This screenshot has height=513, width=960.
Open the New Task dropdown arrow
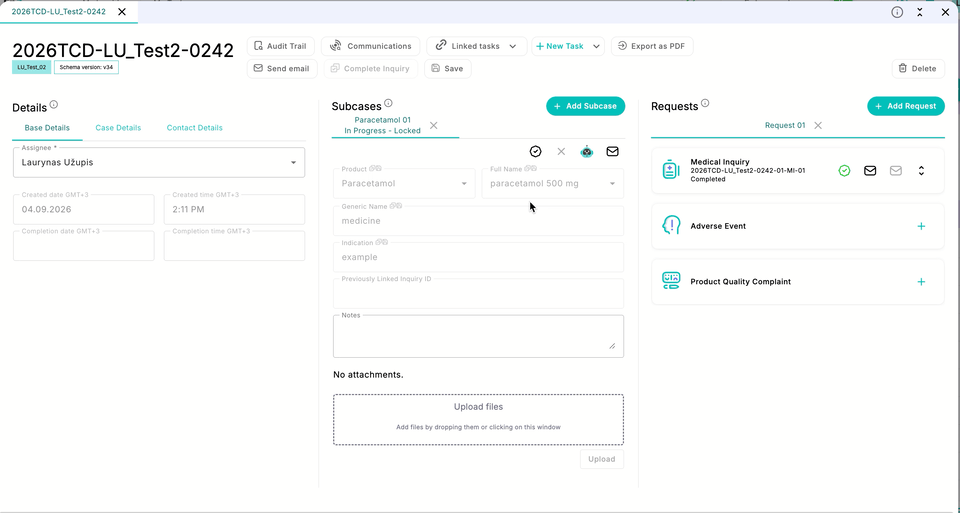pos(596,47)
